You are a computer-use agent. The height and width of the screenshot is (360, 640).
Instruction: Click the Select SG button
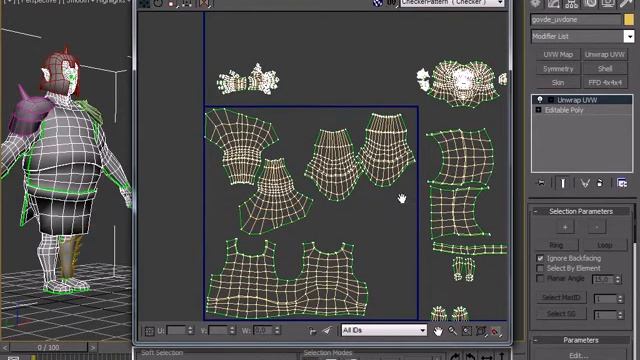[x=561, y=313]
